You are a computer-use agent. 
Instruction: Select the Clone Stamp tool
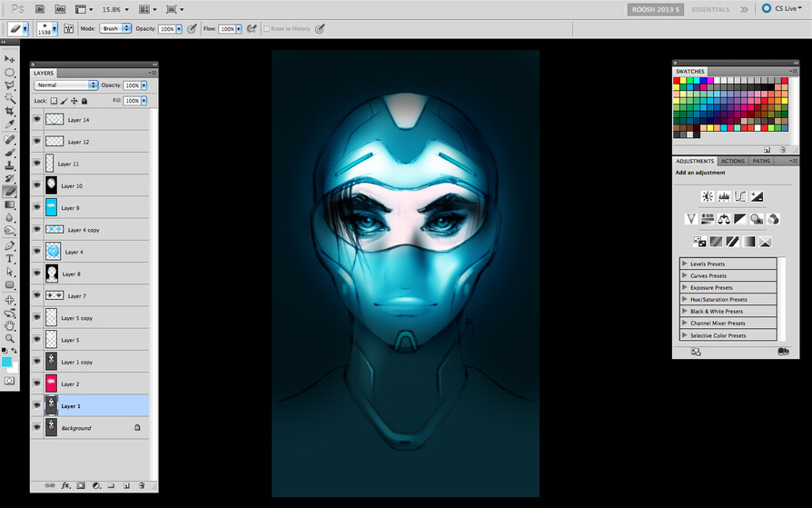coord(9,165)
